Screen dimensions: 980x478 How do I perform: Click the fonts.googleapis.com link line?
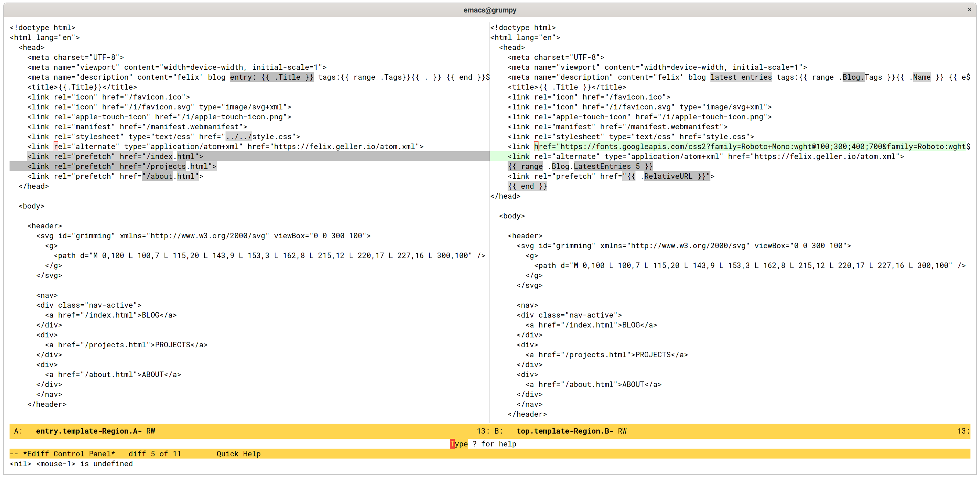coord(739,146)
